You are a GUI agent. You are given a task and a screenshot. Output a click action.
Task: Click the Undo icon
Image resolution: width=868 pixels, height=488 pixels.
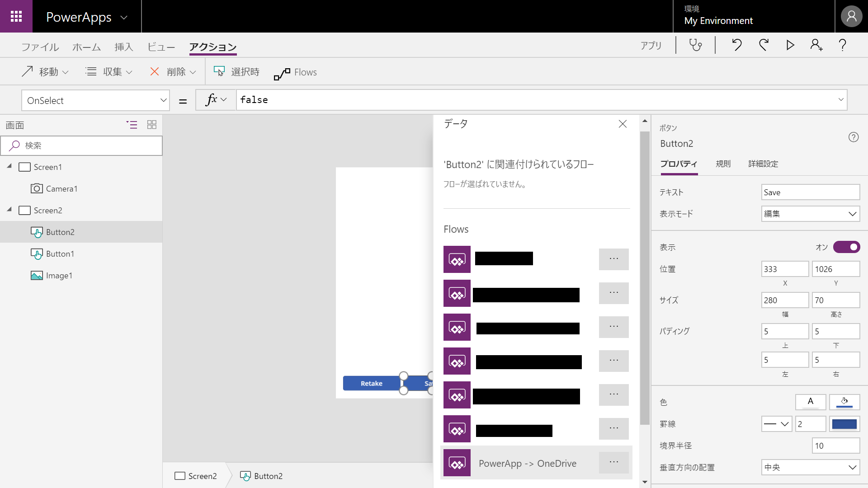[x=737, y=45]
